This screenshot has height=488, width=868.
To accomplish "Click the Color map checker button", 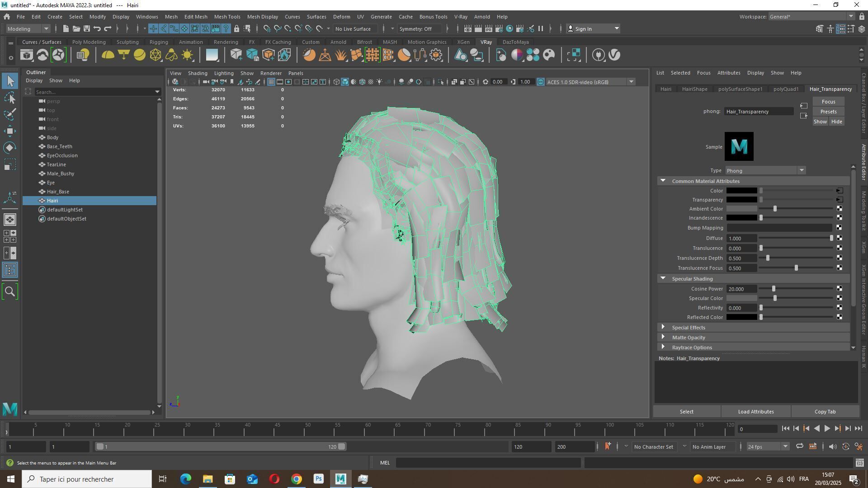I will [x=840, y=191].
